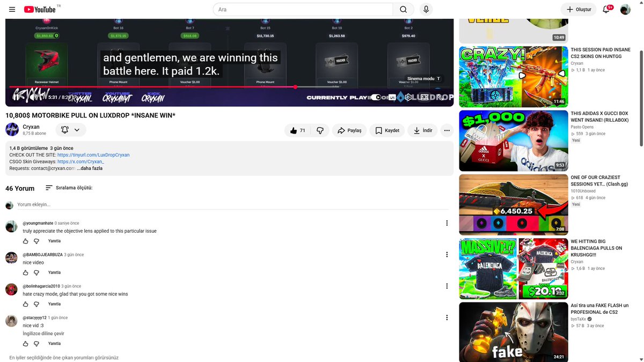Expand description with '...daha fazla'
Image resolution: width=644 pixels, height=362 pixels.
click(x=90, y=168)
